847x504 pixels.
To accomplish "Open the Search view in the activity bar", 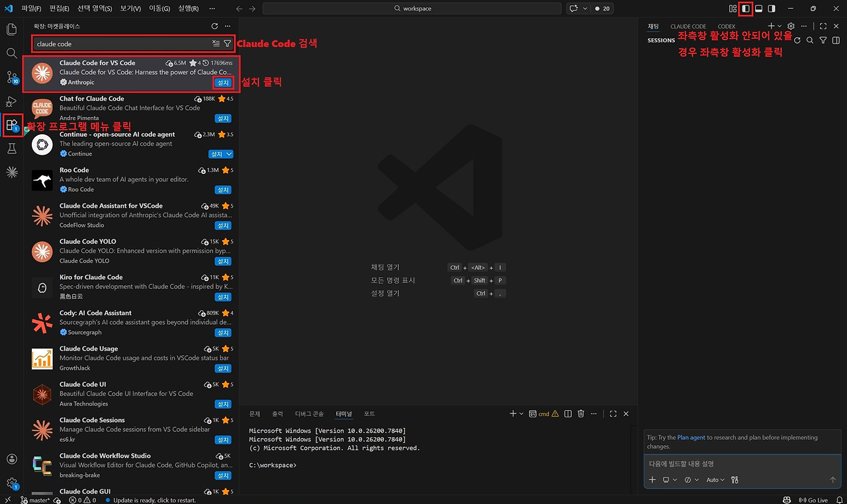I will pos(11,53).
